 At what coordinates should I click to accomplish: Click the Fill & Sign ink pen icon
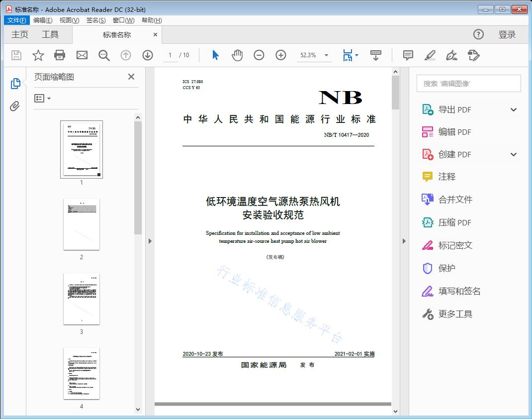click(451, 55)
